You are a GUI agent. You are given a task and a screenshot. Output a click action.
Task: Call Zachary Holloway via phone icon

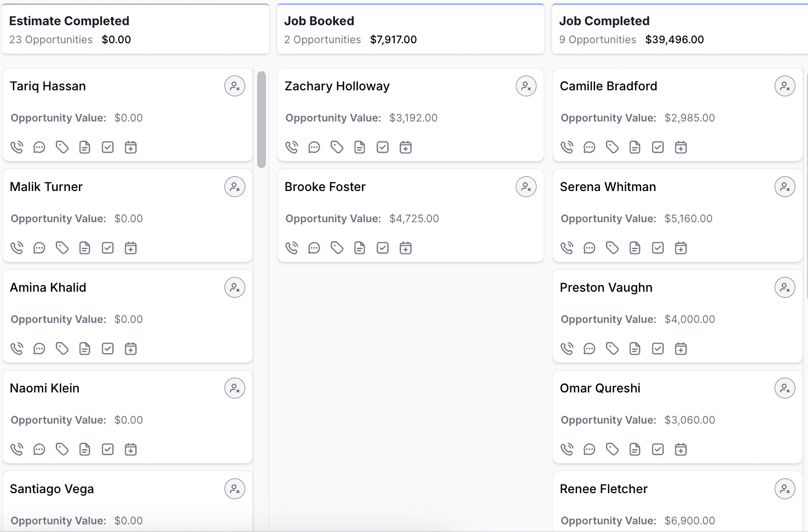click(292, 147)
